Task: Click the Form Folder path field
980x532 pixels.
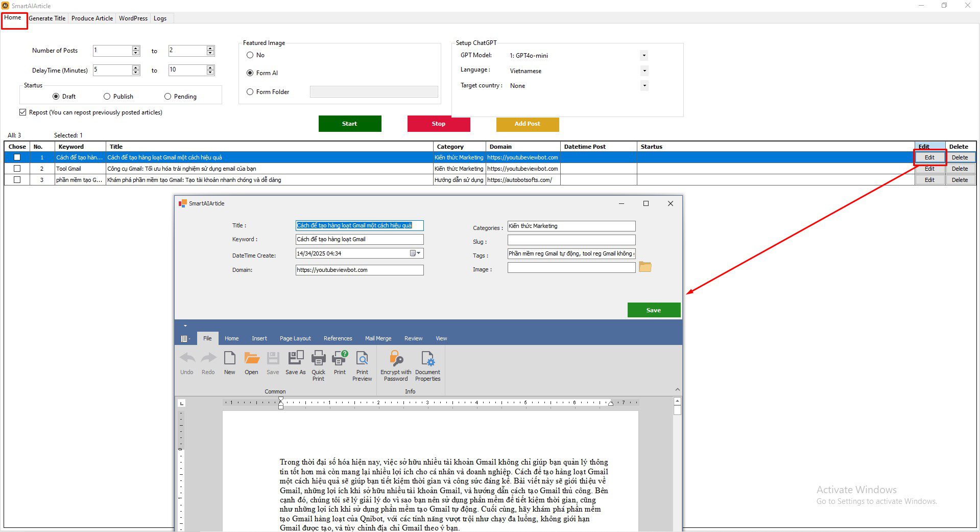Action: (x=374, y=91)
